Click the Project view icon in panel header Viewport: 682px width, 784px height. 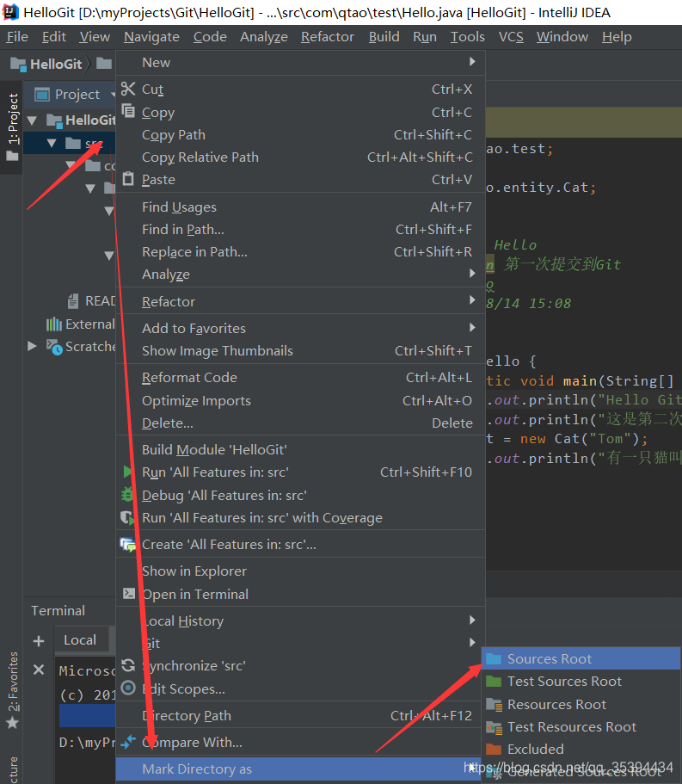tap(42, 94)
